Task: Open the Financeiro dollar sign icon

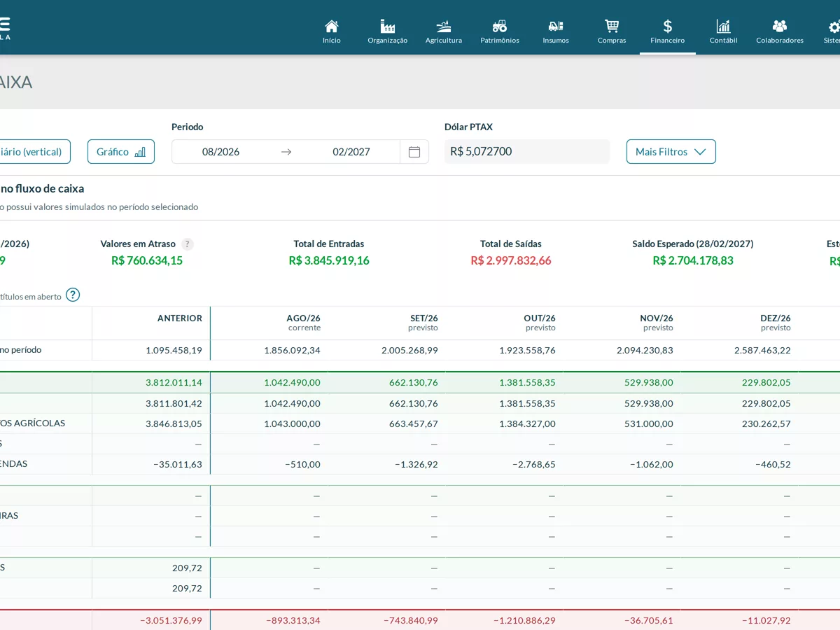Action: [668, 27]
